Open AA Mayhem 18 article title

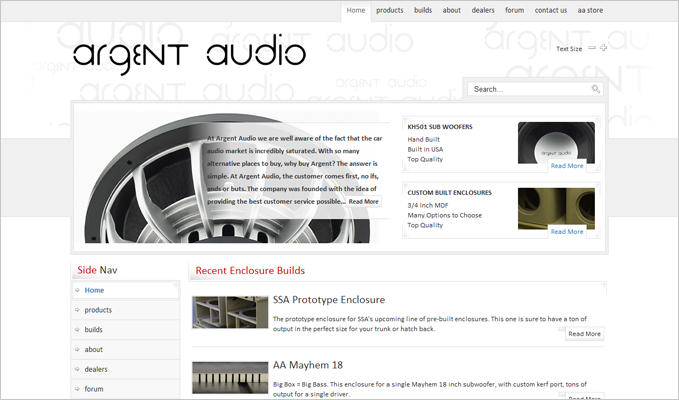307,365
